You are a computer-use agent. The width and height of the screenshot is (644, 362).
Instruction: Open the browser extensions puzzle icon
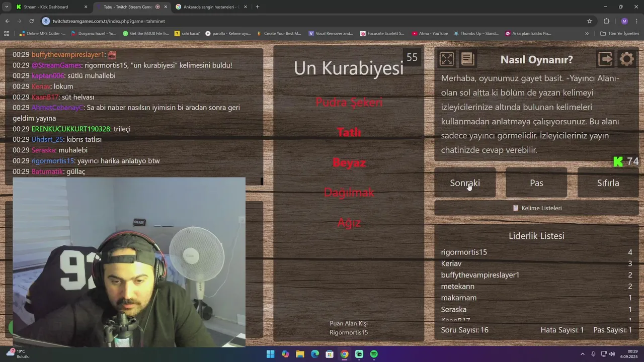coord(606,21)
